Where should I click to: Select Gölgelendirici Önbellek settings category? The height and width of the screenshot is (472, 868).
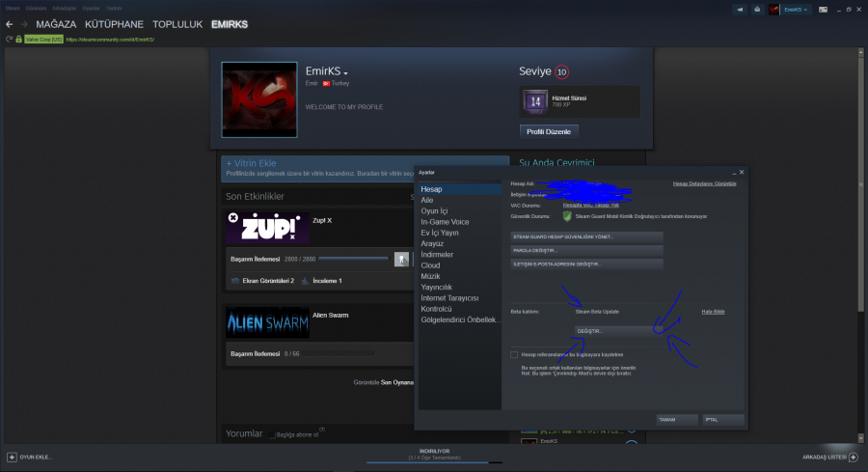click(460, 319)
